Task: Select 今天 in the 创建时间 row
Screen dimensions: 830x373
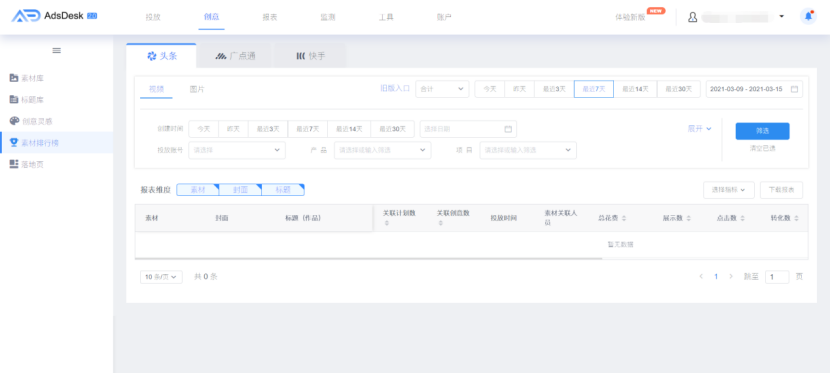Action: pos(204,129)
